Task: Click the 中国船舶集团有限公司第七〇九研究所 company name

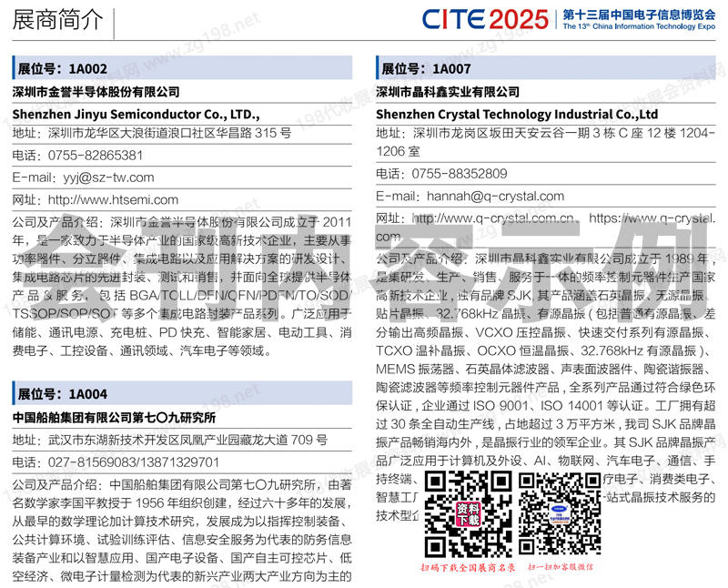Action: coord(114,418)
